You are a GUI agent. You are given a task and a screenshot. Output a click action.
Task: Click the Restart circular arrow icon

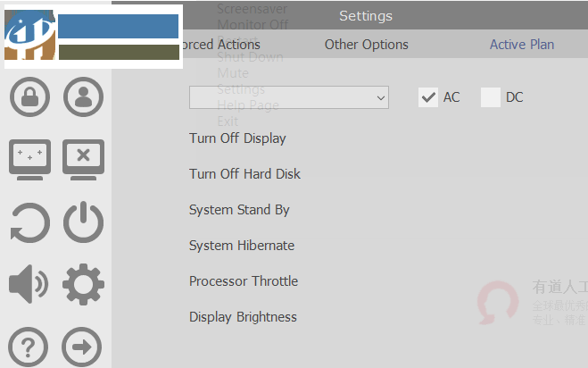pyautogui.click(x=29, y=222)
